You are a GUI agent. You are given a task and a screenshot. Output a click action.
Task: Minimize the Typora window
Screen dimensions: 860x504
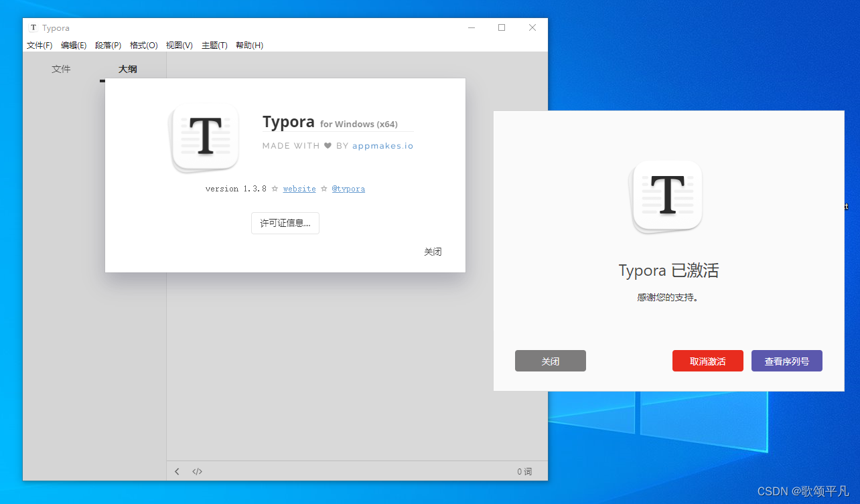click(472, 27)
